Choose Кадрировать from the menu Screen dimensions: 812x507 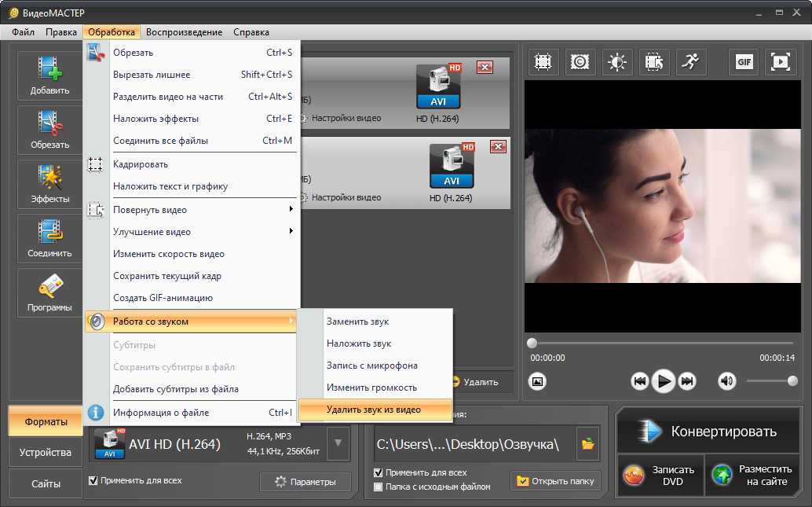192,164
